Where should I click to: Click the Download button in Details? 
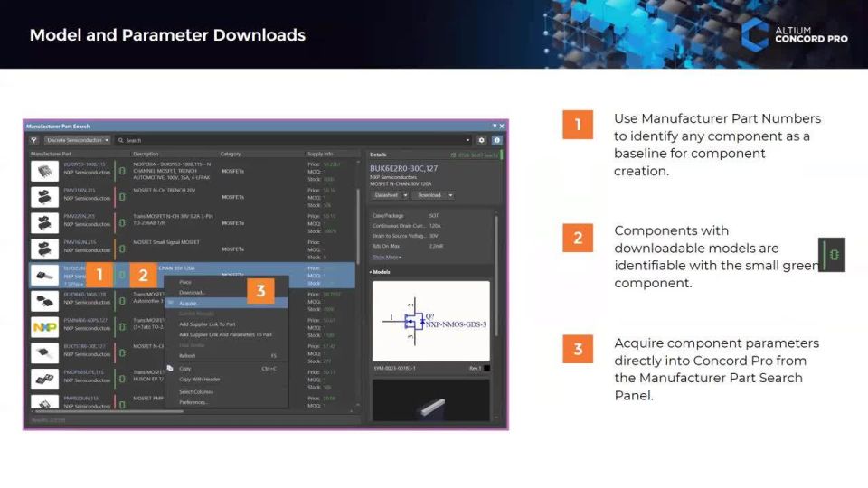coord(429,195)
